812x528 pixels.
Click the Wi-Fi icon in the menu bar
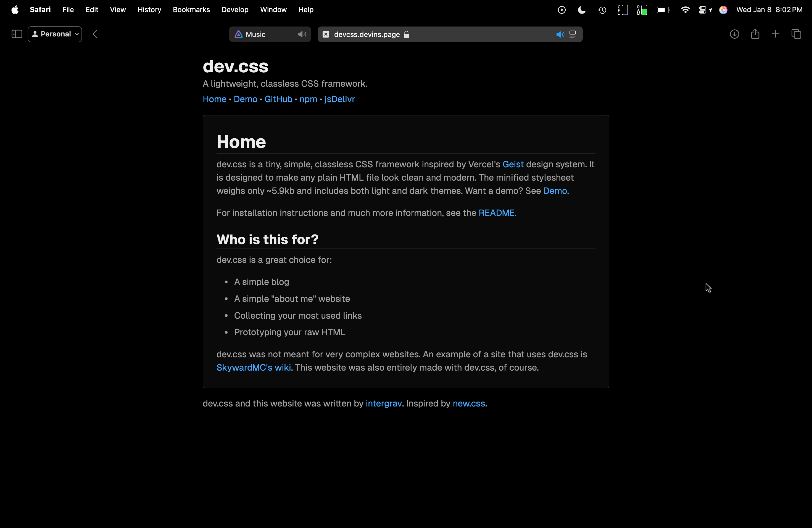(x=685, y=10)
